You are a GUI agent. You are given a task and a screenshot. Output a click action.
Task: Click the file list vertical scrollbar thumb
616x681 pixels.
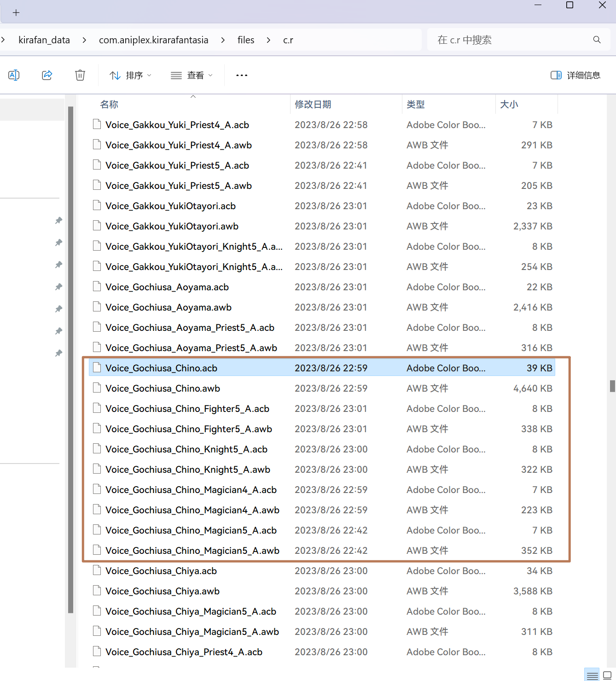coord(612,386)
